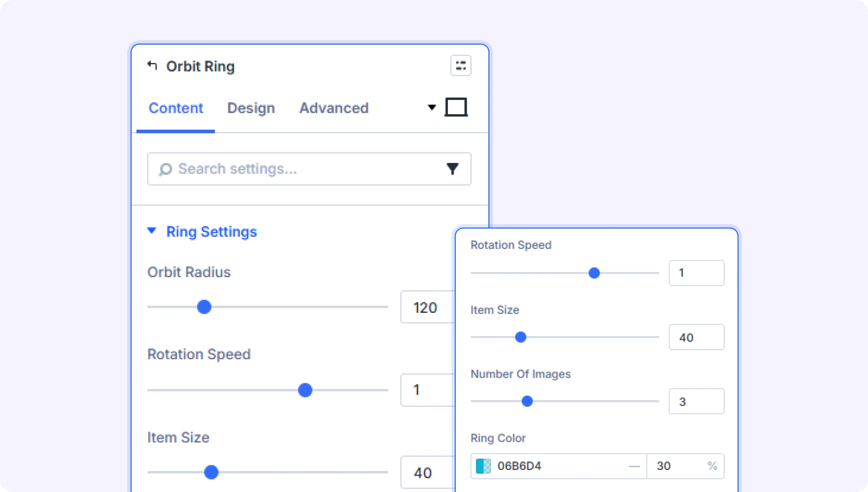Select the Orbit Radius value field 120

click(x=428, y=307)
